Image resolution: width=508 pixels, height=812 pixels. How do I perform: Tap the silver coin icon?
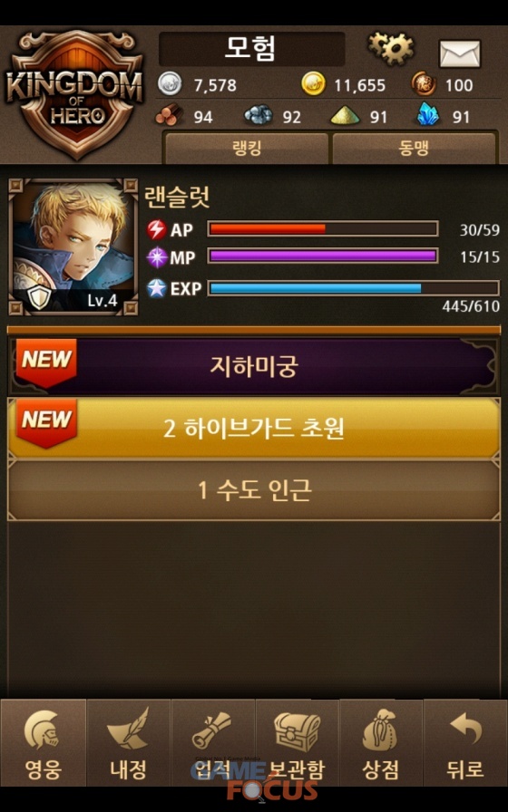(x=170, y=84)
